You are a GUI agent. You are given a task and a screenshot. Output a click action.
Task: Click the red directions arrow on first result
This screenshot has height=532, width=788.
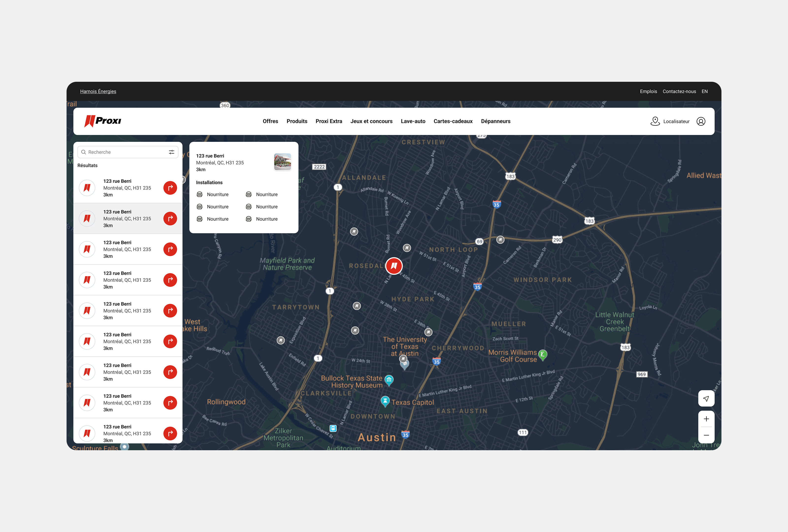170,188
